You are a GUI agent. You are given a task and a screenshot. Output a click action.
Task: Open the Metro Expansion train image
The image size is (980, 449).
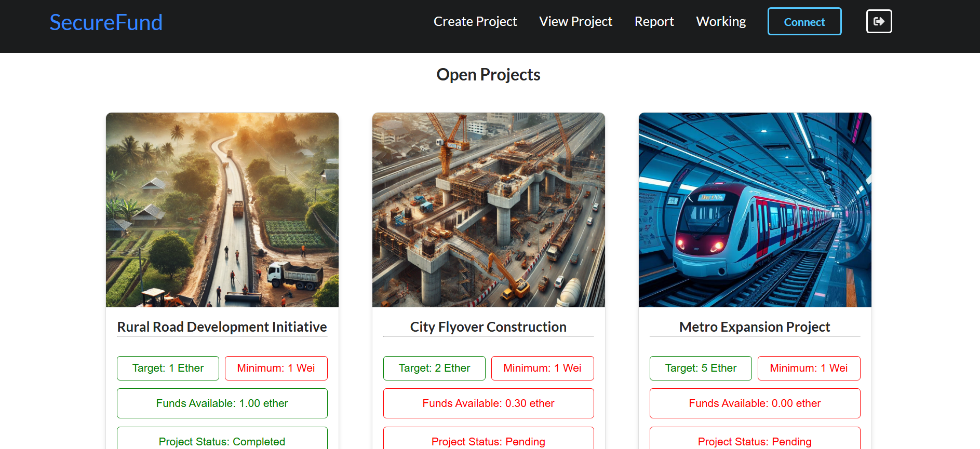coord(755,210)
